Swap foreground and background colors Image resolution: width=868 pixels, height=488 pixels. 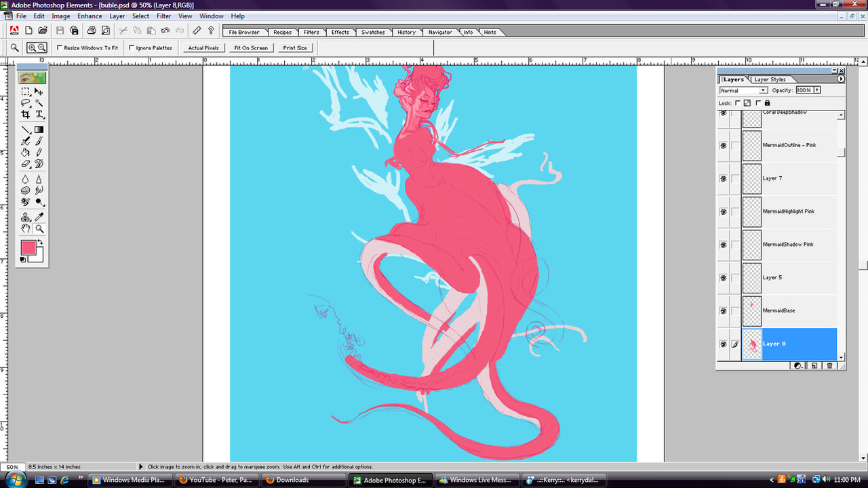pos(40,242)
